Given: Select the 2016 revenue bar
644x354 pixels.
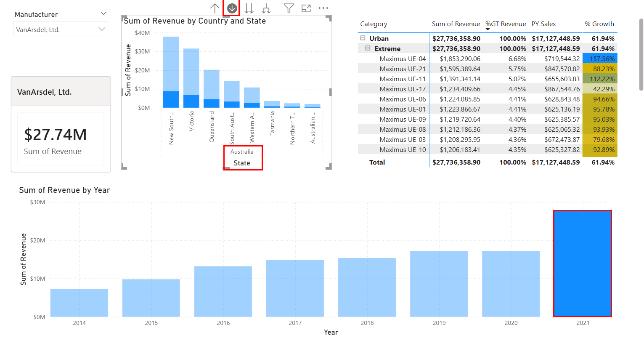Looking at the screenshot, I should 223,291.
